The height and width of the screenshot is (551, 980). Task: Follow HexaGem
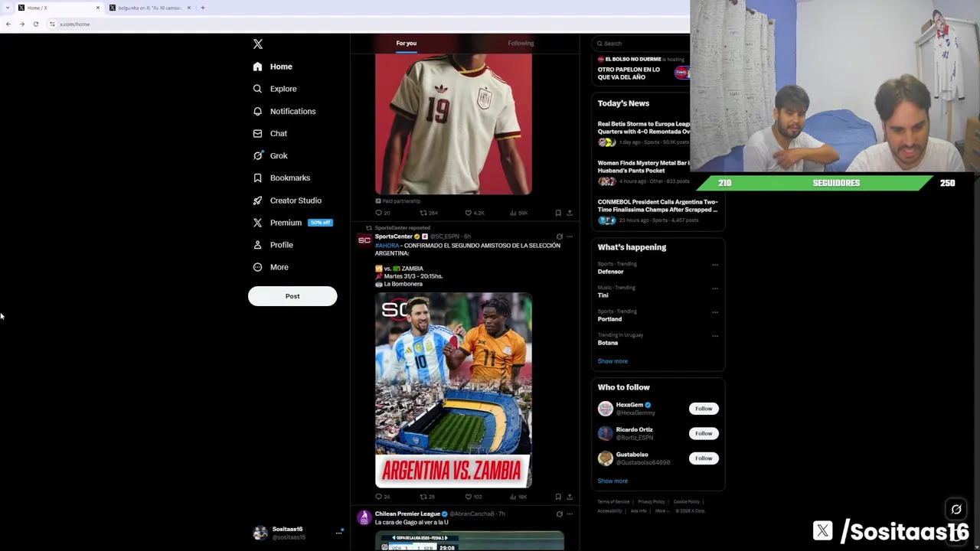click(x=704, y=409)
